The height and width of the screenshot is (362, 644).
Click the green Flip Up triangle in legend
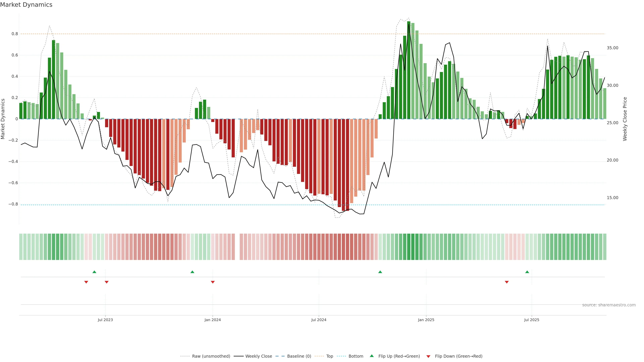click(372, 356)
